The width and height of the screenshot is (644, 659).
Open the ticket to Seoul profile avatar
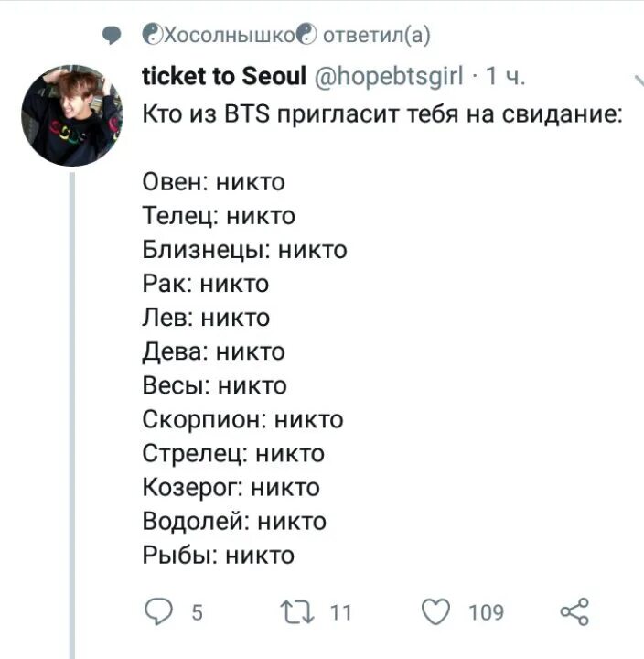tap(71, 114)
